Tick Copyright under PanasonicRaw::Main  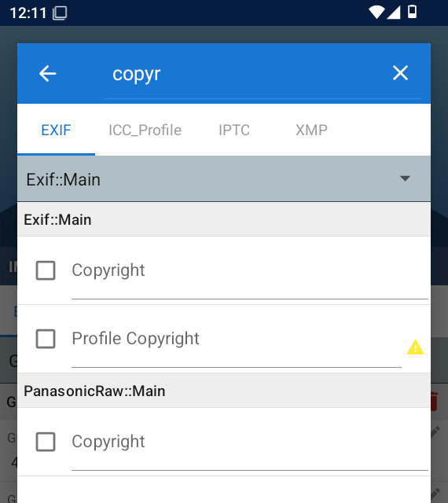point(46,442)
